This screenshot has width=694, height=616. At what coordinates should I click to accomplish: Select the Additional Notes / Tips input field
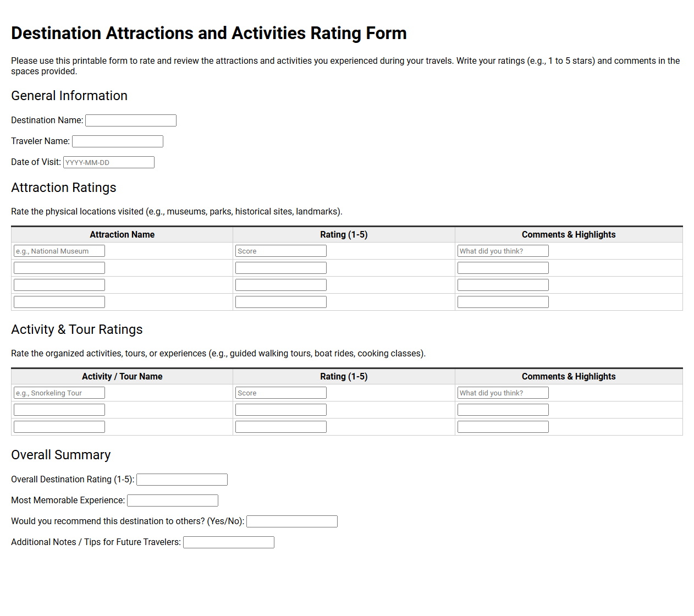[229, 542]
